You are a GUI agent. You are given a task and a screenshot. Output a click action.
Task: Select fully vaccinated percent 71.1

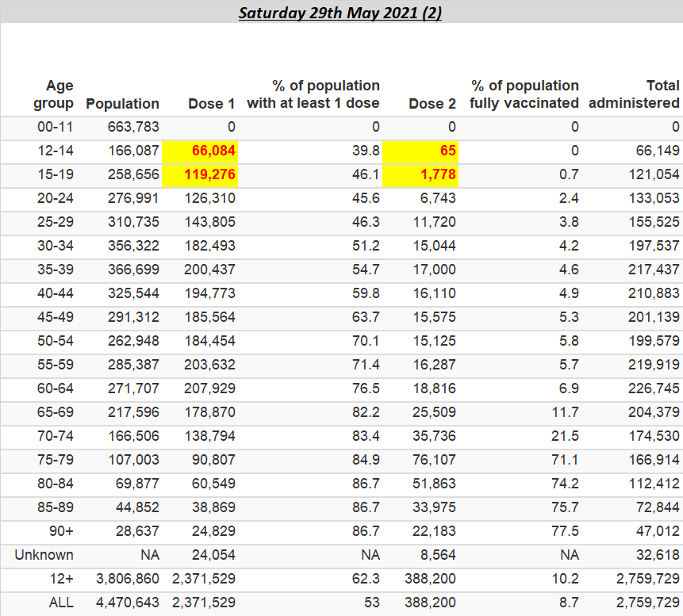(566, 460)
